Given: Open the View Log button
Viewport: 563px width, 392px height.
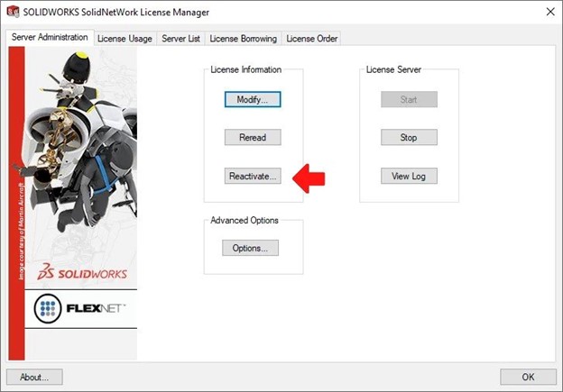Looking at the screenshot, I should pyautogui.click(x=408, y=176).
